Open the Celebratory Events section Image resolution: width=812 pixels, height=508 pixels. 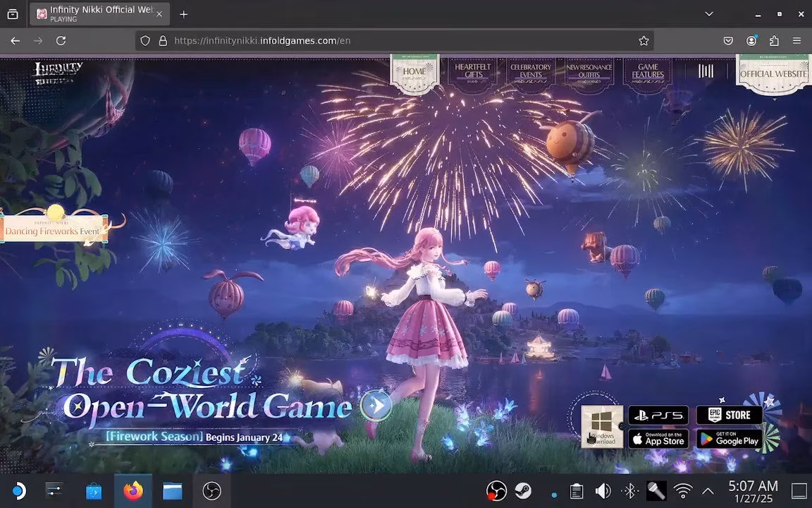[x=531, y=71]
